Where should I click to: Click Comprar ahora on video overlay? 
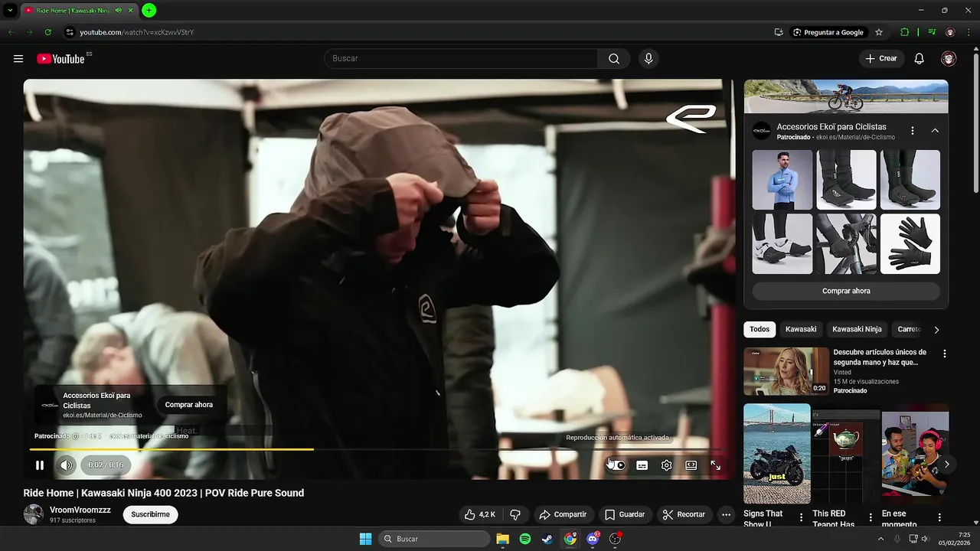coord(189,405)
